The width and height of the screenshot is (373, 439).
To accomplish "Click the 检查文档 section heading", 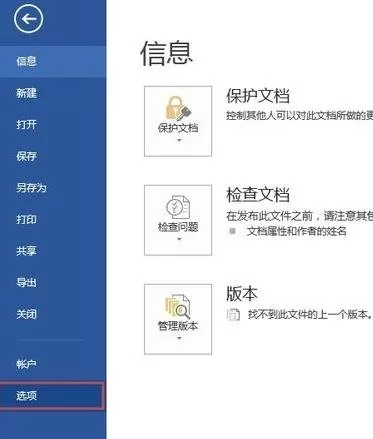I will coord(258,195).
